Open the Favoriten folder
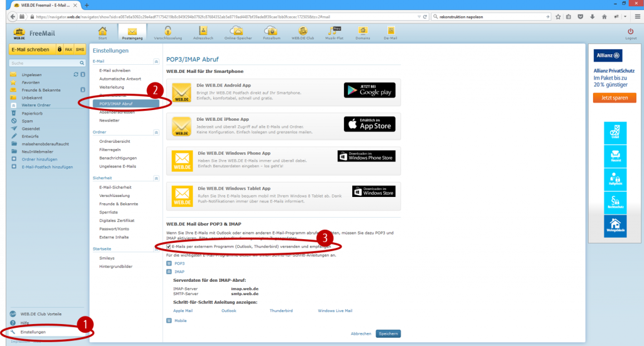 pos(30,82)
